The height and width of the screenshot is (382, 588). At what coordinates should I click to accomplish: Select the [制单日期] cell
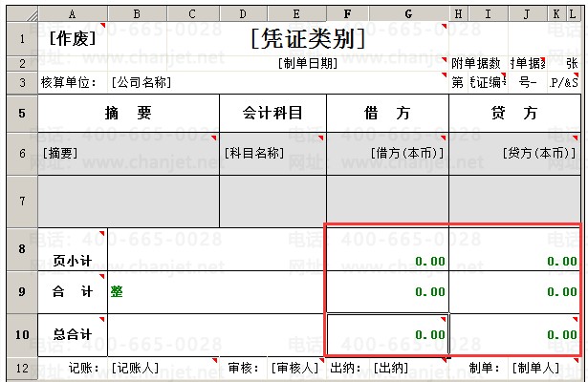click(x=308, y=64)
